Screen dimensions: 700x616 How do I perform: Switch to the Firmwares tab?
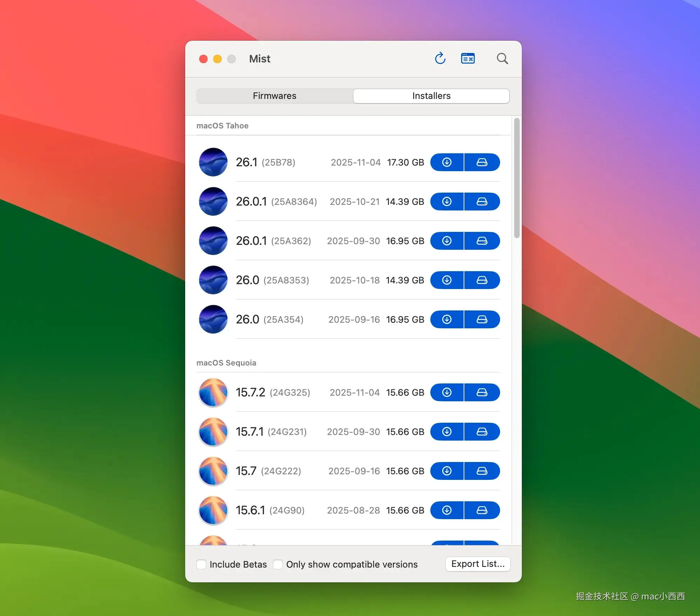(x=275, y=96)
